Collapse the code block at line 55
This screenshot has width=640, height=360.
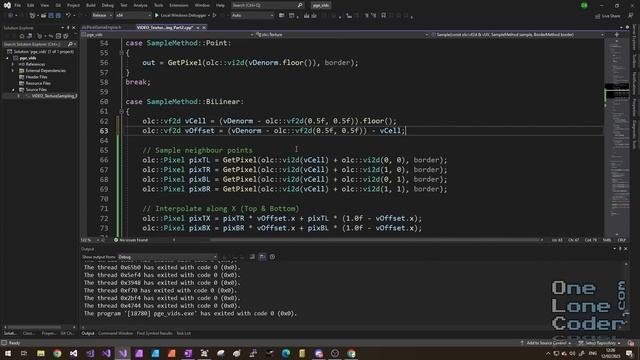(x=121, y=53)
